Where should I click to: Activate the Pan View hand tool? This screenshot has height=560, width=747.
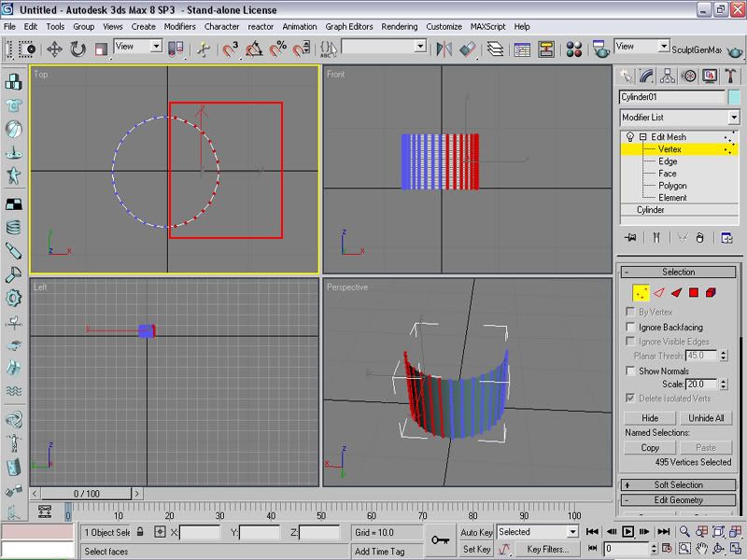tap(701, 549)
